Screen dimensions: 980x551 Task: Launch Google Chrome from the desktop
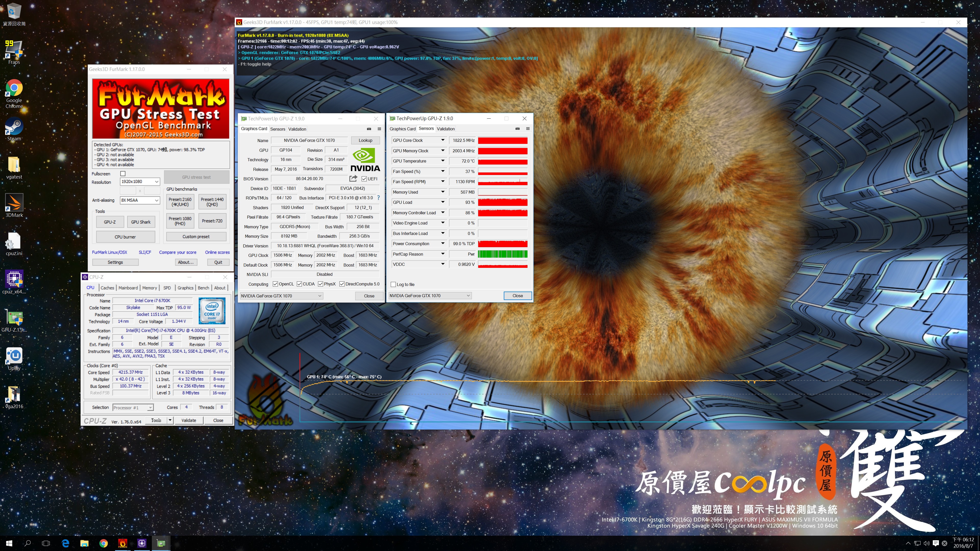[14, 94]
